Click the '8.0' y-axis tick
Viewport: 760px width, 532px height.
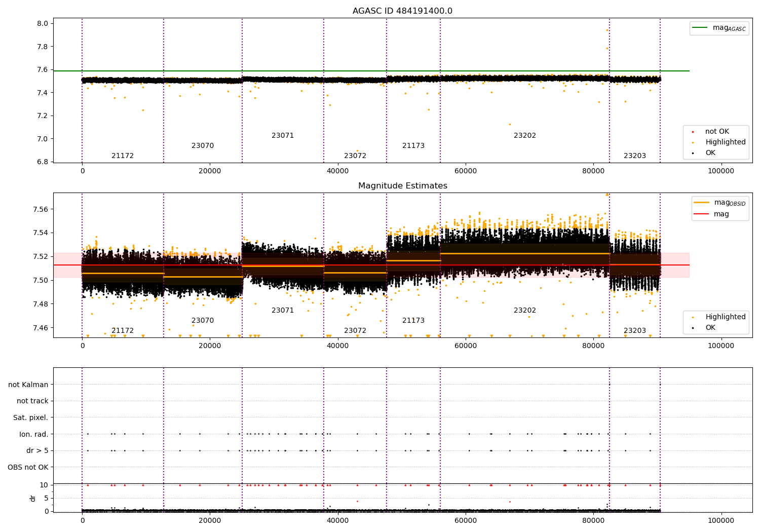[x=43, y=24]
